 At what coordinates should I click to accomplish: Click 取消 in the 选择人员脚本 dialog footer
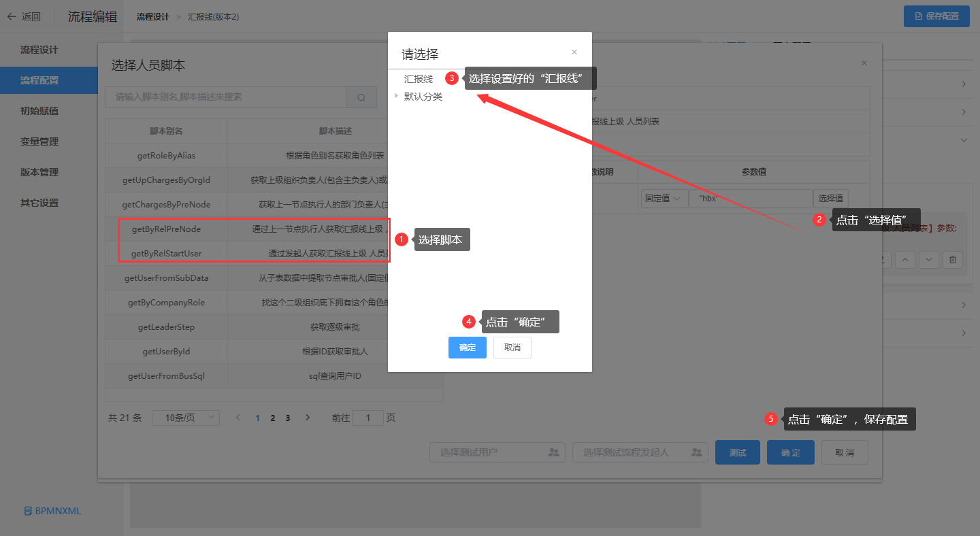pos(845,452)
